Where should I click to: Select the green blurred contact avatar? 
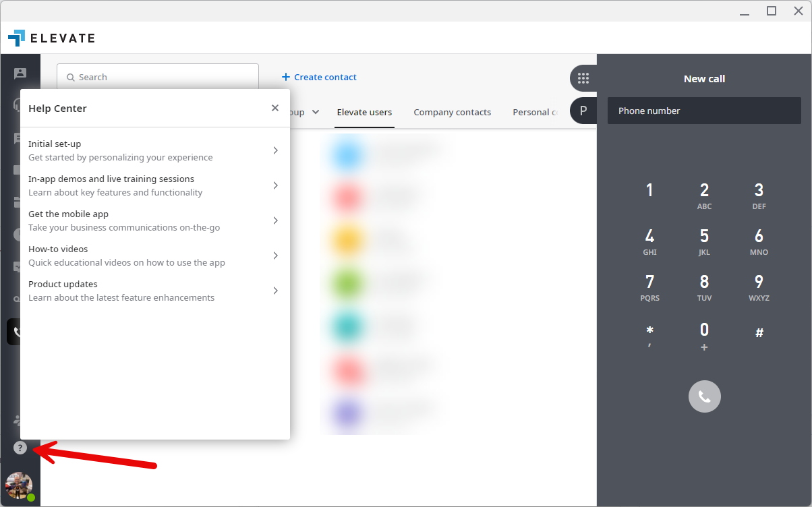349,283
